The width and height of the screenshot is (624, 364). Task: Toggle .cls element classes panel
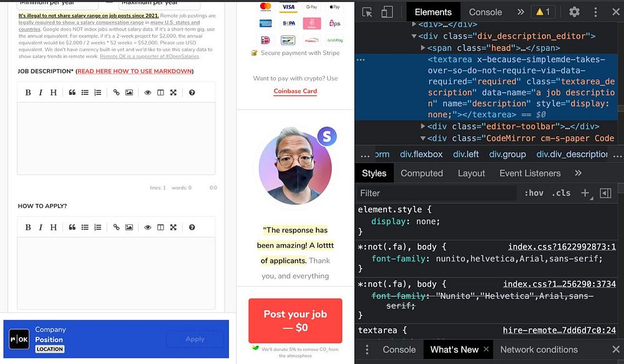pos(561,193)
